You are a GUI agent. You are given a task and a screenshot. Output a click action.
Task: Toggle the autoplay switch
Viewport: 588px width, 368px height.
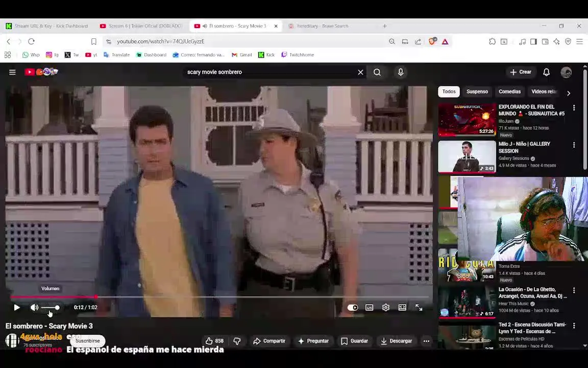[x=353, y=308]
